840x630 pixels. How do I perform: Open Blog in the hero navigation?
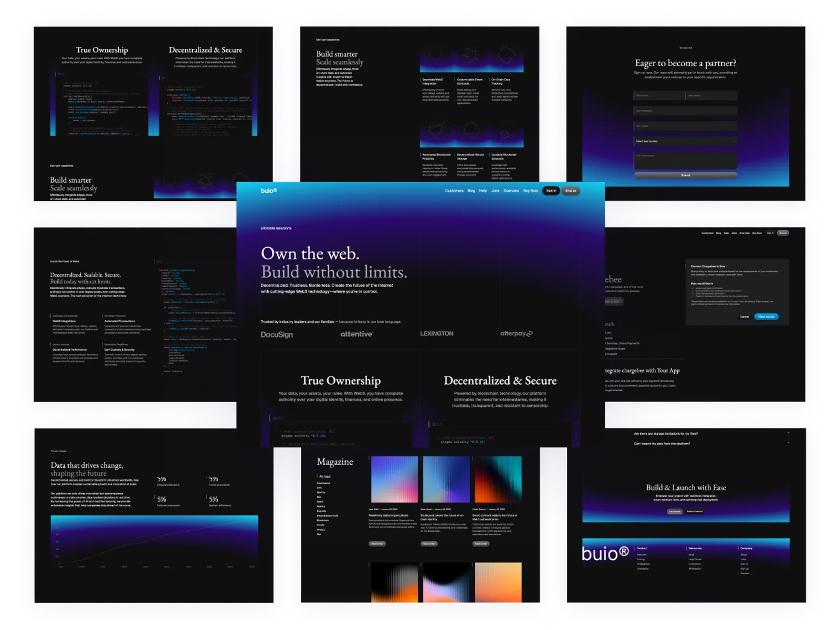(x=471, y=191)
